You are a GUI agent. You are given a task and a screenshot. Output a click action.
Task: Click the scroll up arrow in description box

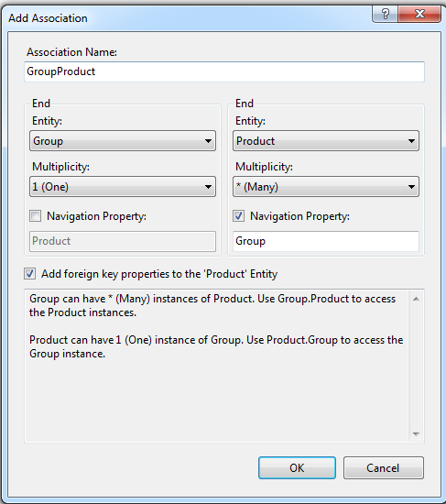pos(416,299)
